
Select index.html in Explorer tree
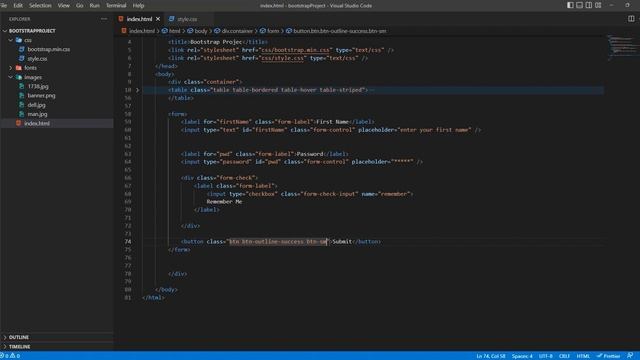37,123
